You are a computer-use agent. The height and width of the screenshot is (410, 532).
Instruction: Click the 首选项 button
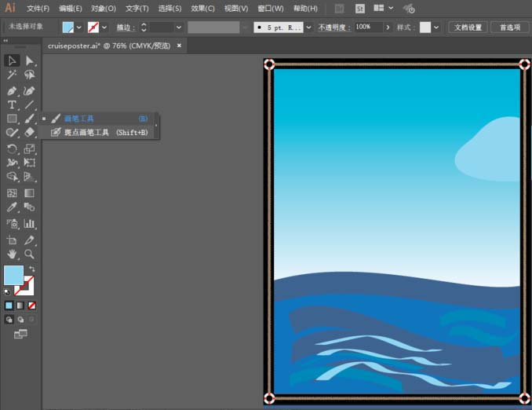pos(511,27)
